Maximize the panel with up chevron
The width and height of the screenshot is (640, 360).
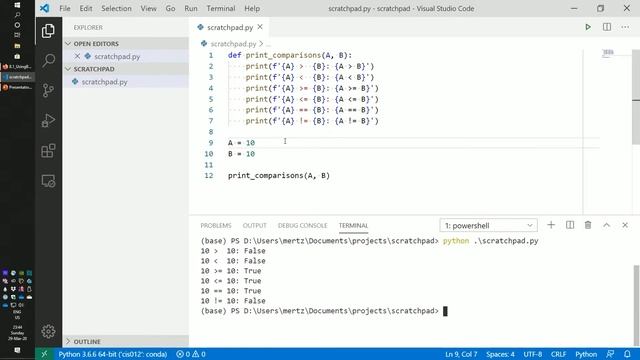(607, 225)
